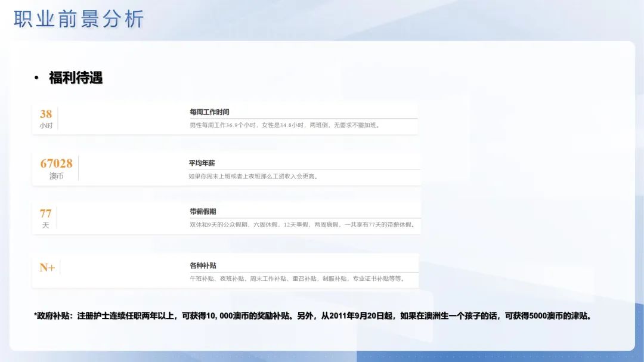Click the footnote beginning *政府补贴
This screenshot has width=644, height=362.
pyautogui.click(x=313, y=315)
